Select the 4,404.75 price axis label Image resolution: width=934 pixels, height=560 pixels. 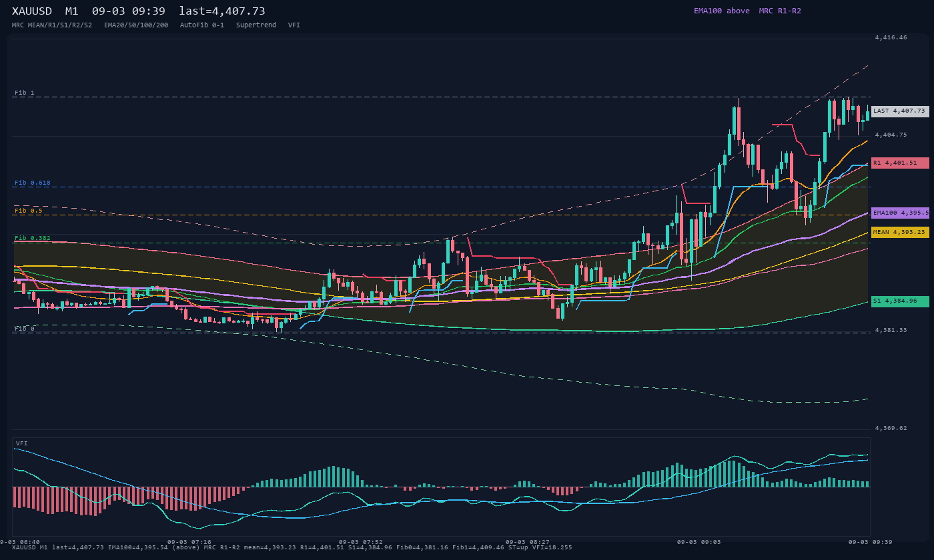[891, 135]
